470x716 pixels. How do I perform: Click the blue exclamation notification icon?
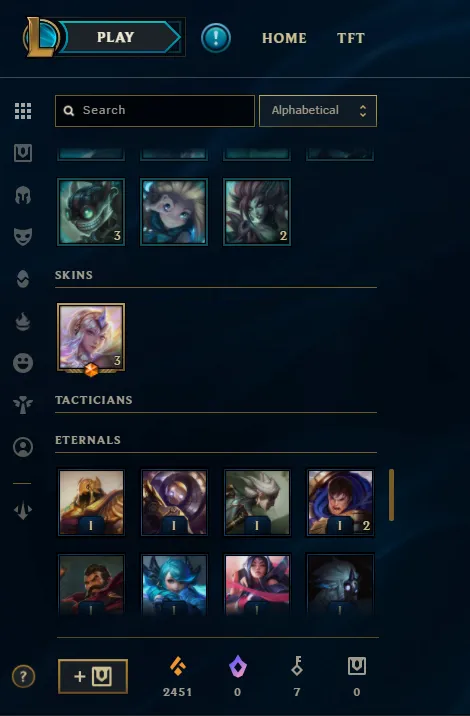pos(216,37)
